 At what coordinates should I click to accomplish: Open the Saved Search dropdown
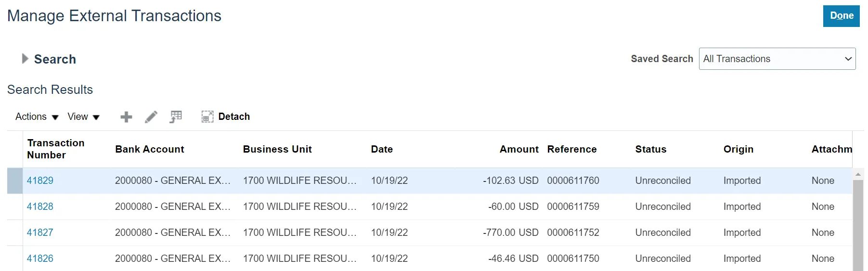tap(777, 59)
